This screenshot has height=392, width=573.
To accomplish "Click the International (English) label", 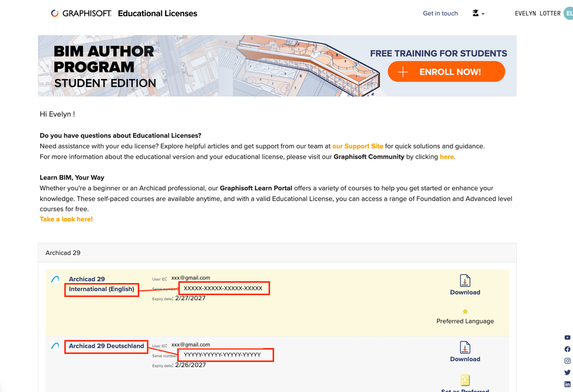I will (x=102, y=289).
